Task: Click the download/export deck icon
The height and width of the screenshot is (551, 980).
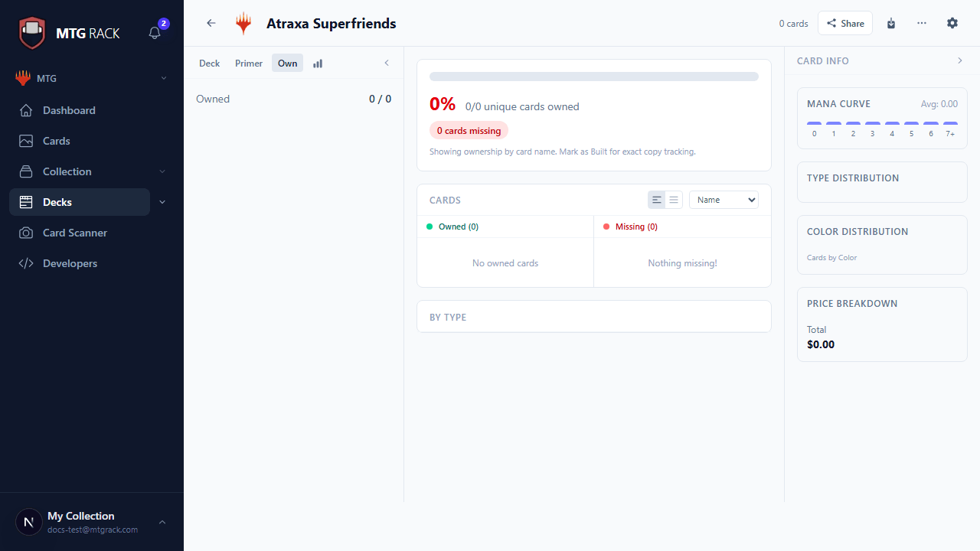Action: tap(891, 24)
